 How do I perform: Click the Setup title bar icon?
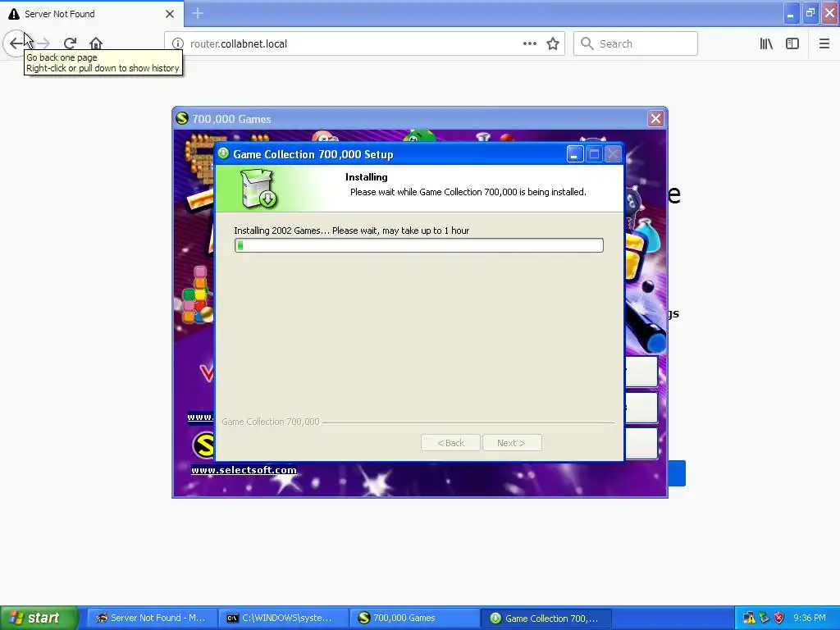(224, 153)
